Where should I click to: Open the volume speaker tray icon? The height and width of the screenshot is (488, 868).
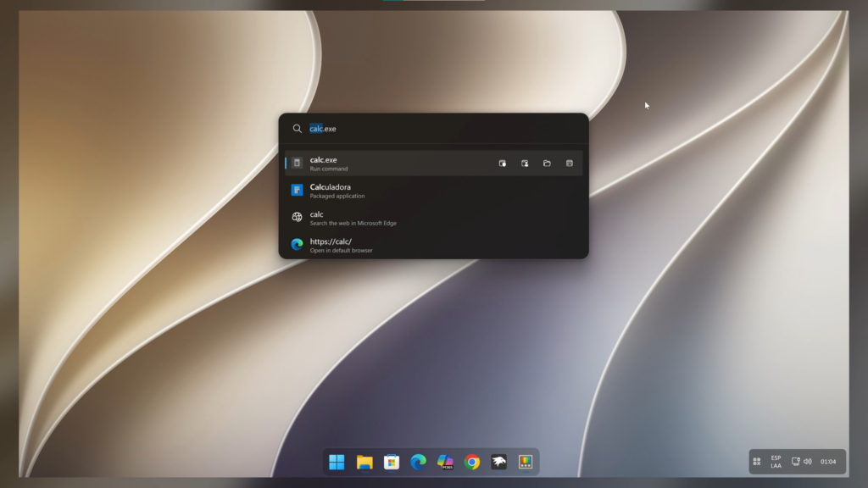point(808,462)
